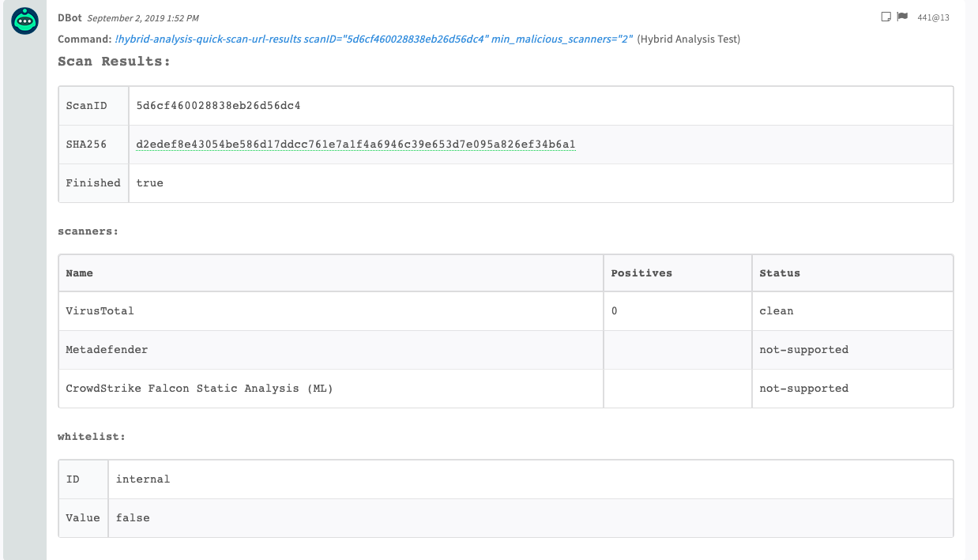The image size is (978, 560).
Task: Select the ScanID value 5d6cf460028838eb26d56dc4
Action: tap(218, 105)
